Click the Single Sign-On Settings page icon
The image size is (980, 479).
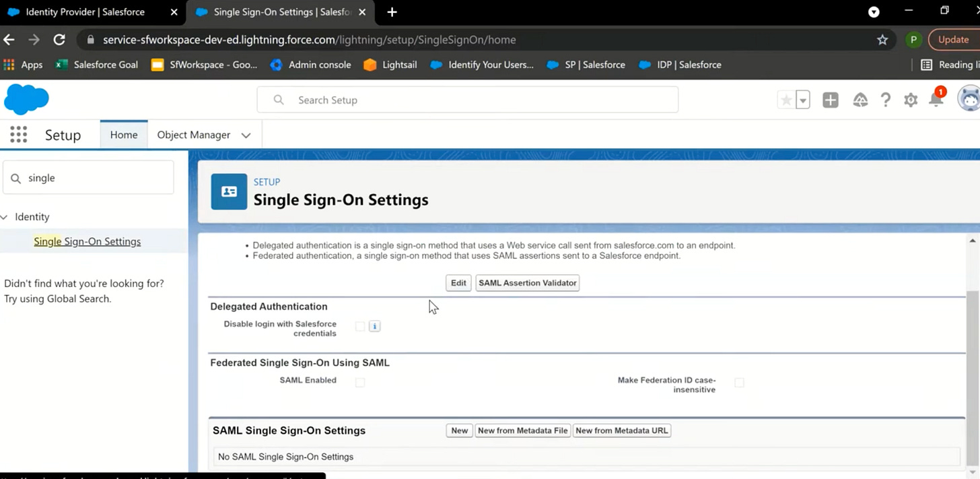pyautogui.click(x=229, y=191)
